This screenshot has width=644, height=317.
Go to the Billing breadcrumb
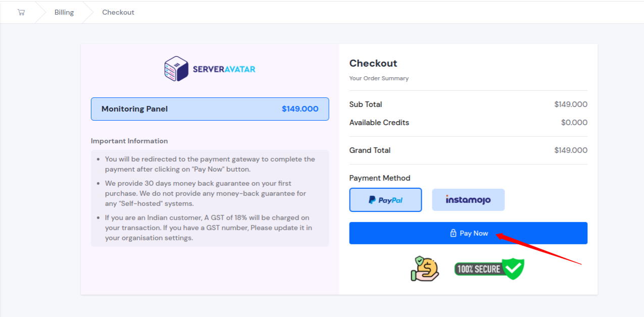64,12
